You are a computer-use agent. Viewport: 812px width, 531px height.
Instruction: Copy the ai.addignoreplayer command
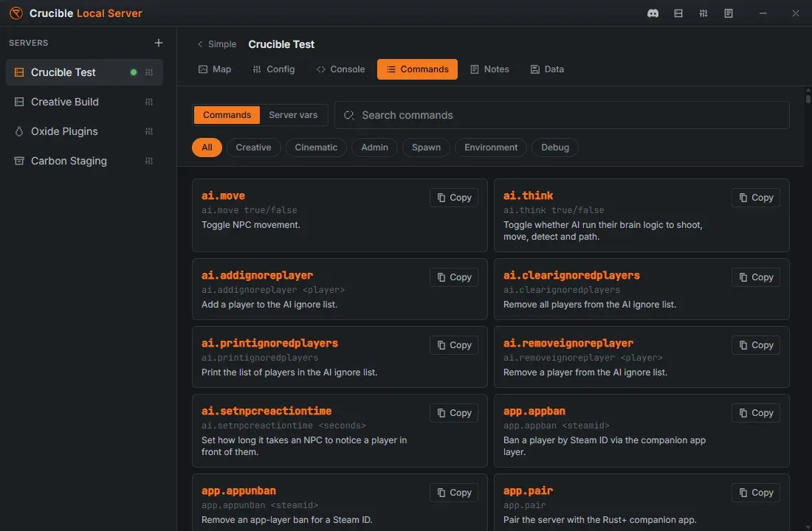[x=454, y=277]
